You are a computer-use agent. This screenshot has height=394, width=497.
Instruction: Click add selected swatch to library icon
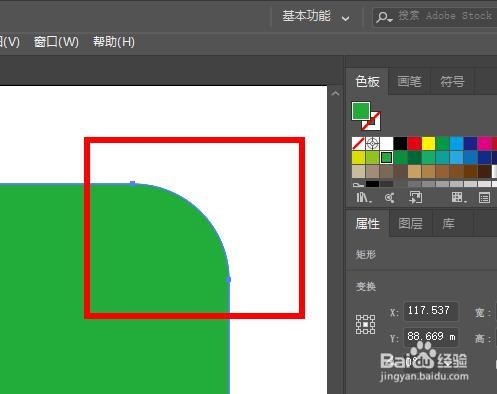click(415, 198)
